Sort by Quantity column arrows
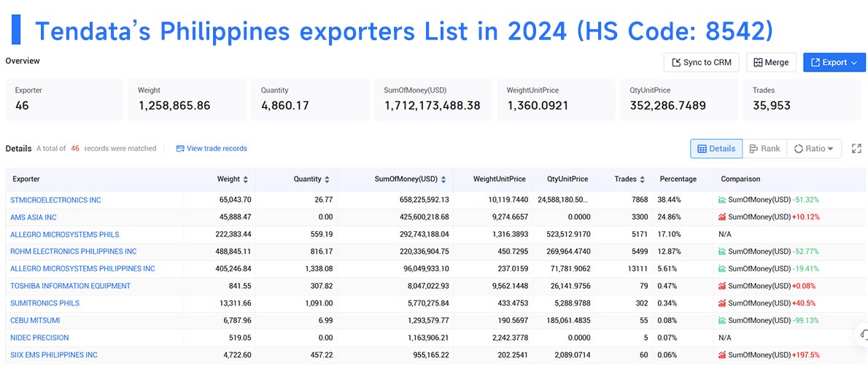Viewport: 868px width, 369px height. pos(328,179)
